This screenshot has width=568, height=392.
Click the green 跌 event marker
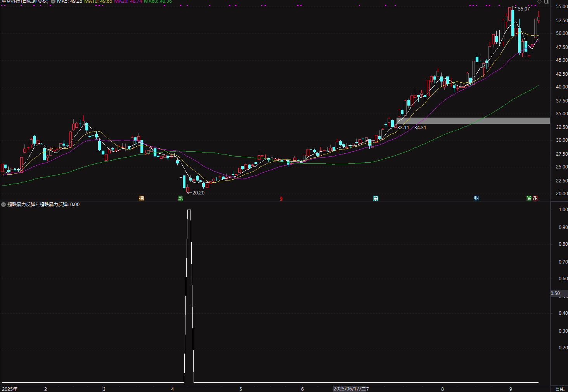point(180,198)
